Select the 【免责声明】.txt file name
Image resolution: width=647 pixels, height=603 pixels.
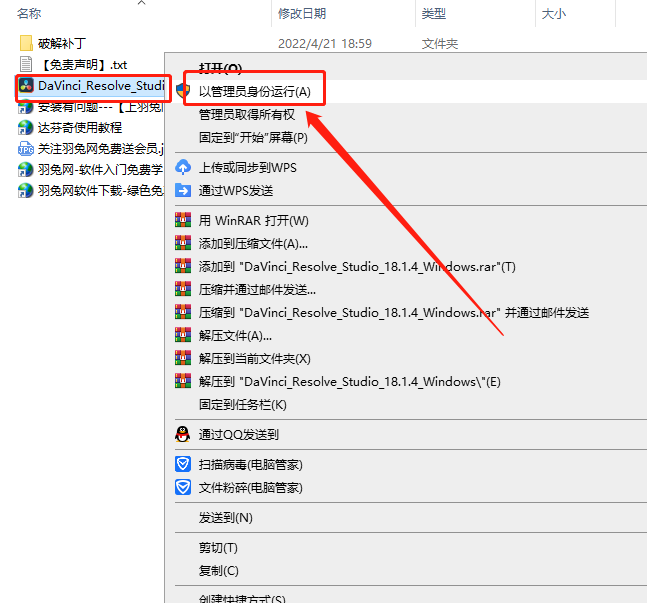click(83, 65)
